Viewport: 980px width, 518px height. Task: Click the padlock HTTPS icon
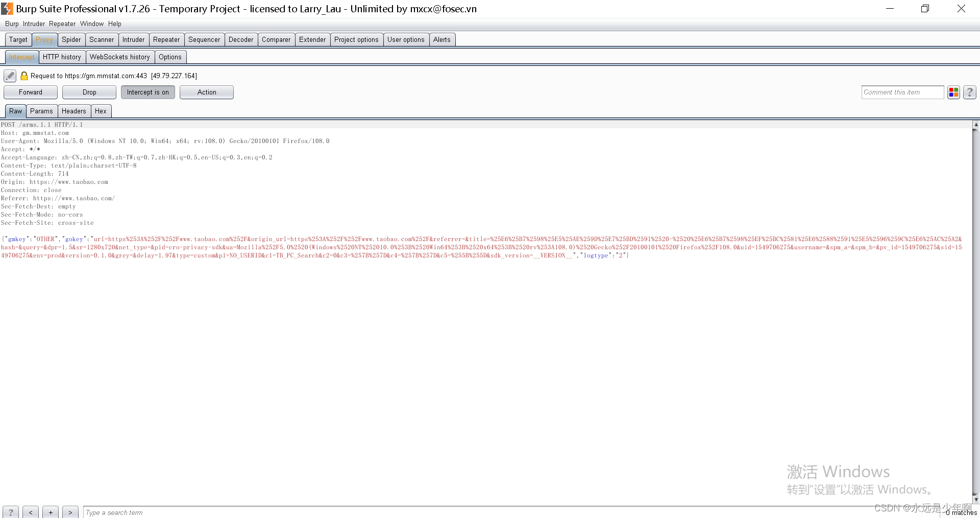click(x=24, y=76)
